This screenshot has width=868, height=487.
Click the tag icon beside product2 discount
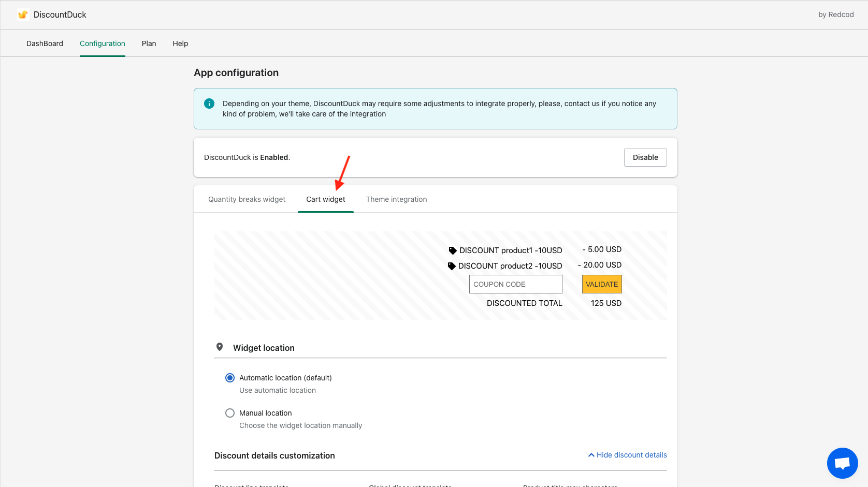(452, 266)
